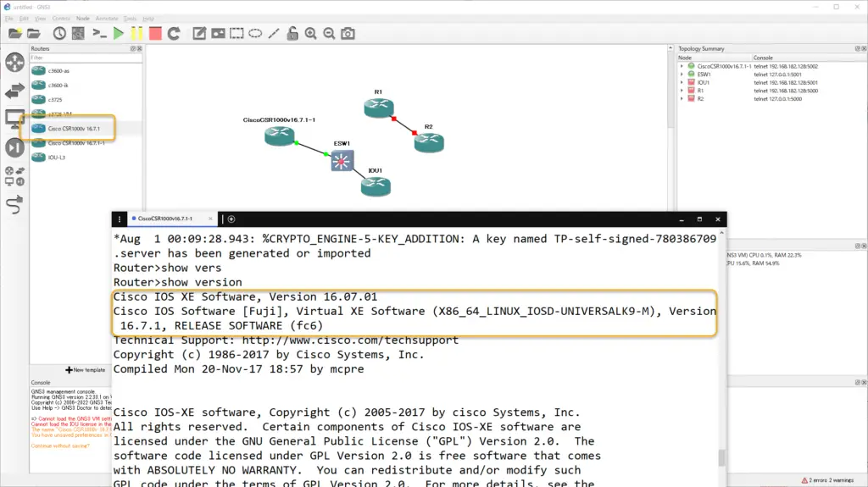Add a new terminal tab with plus icon
868x487 pixels.
(231, 219)
